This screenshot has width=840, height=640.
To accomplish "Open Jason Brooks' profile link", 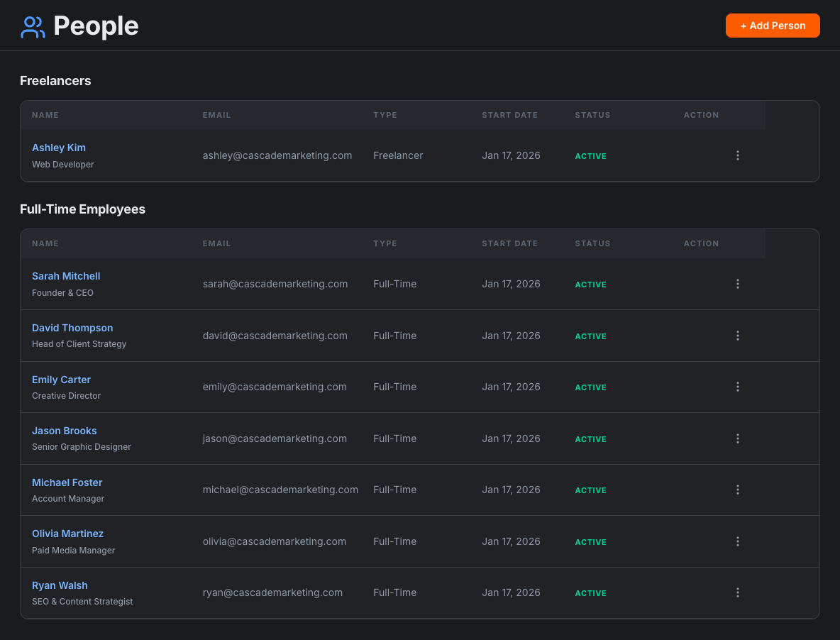I will coord(65,431).
